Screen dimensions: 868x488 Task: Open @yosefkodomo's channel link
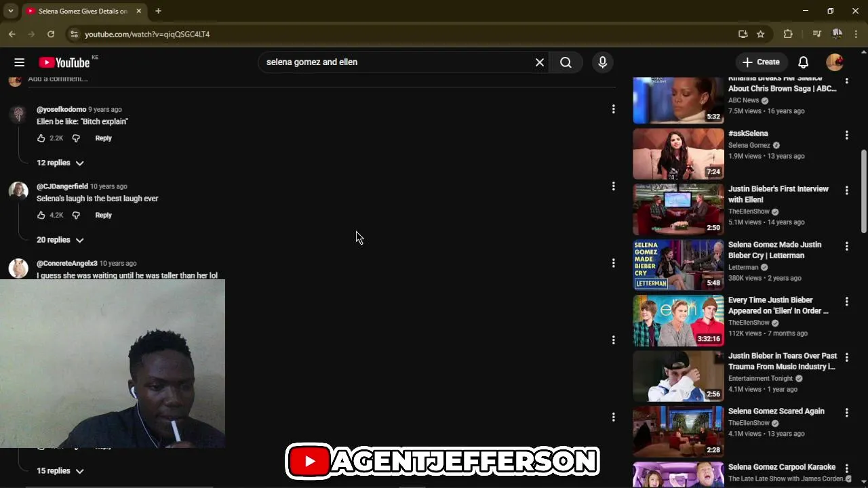coord(61,109)
